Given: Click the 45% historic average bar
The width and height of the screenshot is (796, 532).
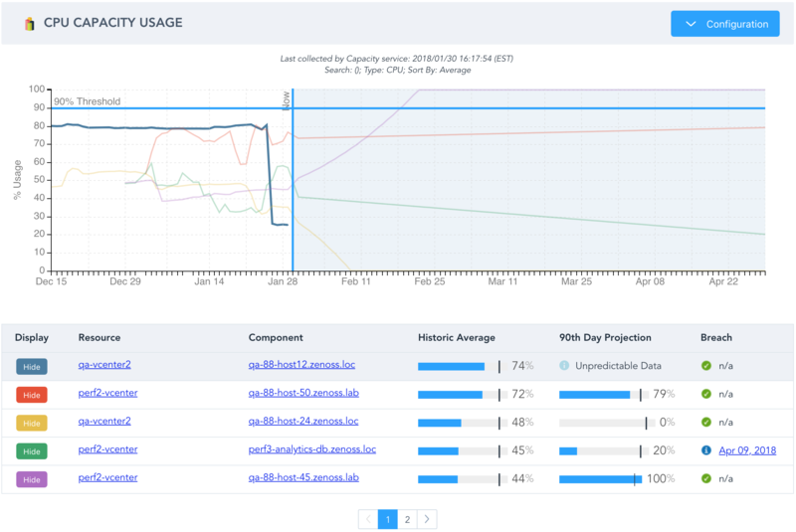Looking at the screenshot, I should [x=462, y=450].
